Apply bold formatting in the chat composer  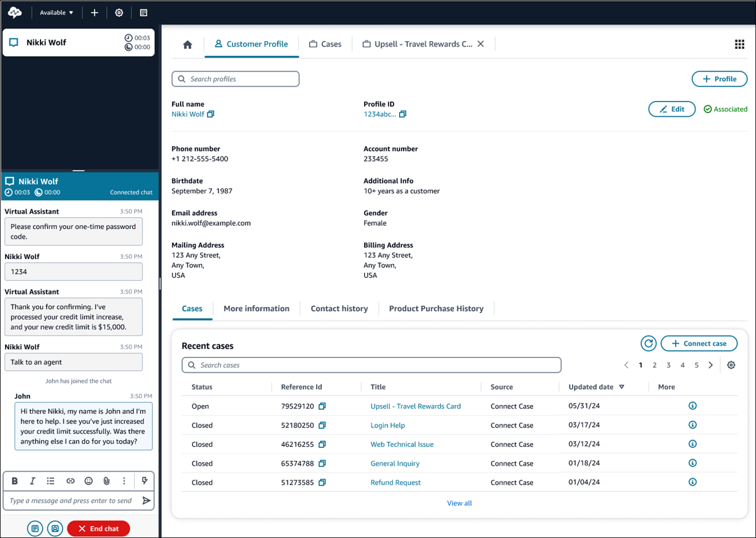pyautogui.click(x=14, y=480)
